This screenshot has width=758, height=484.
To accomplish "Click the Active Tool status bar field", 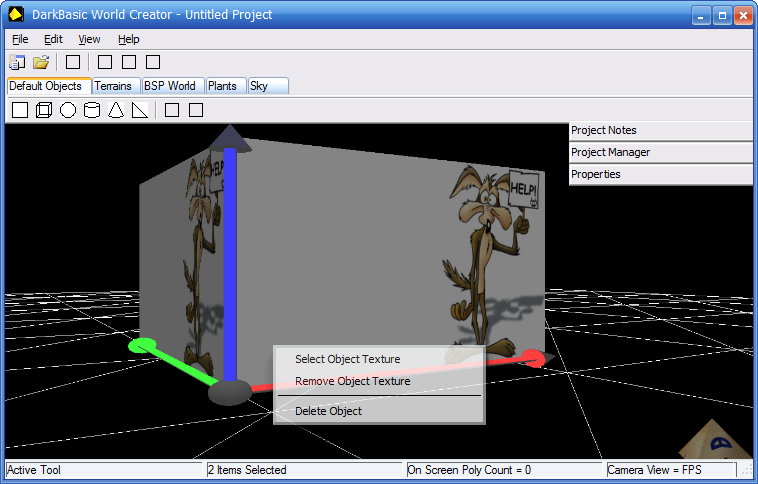I will pos(104,470).
